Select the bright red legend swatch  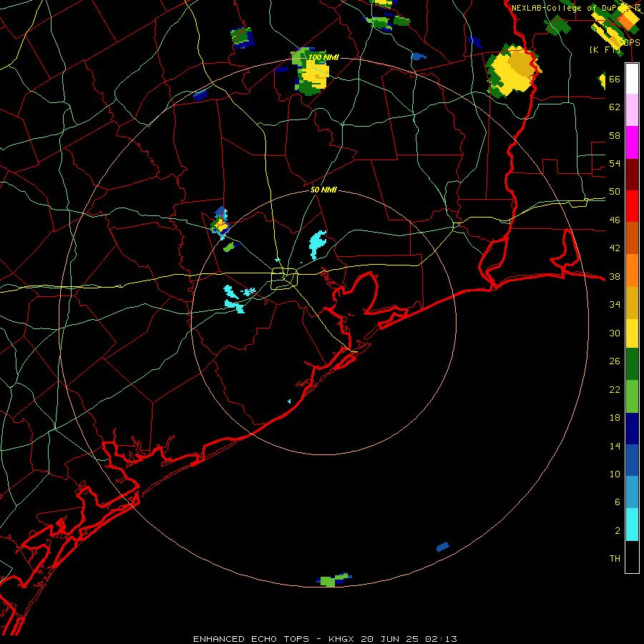[x=632, y=206]
